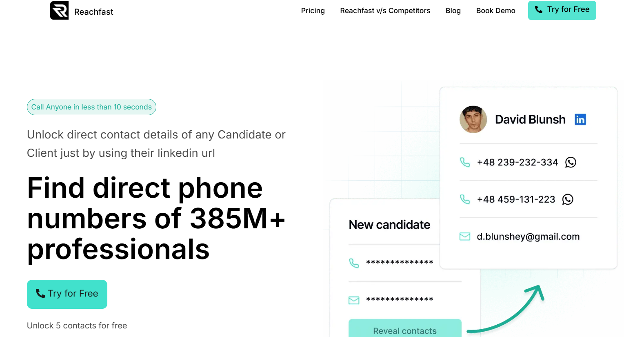Click WhatsApp icon next to +48 459-131-223
The width and height of the screenshot is (644, 337).
pyautogui.click(x=568, y=199)
